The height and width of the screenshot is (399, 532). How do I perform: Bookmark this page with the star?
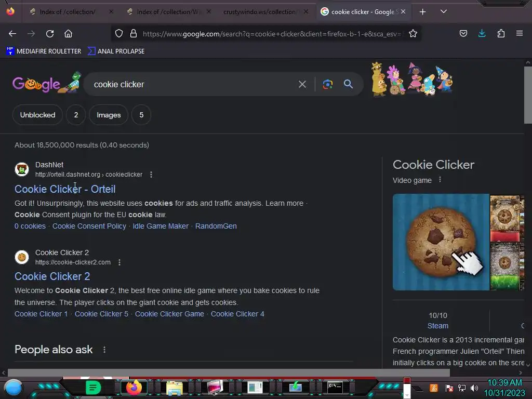tap(413, 34)
